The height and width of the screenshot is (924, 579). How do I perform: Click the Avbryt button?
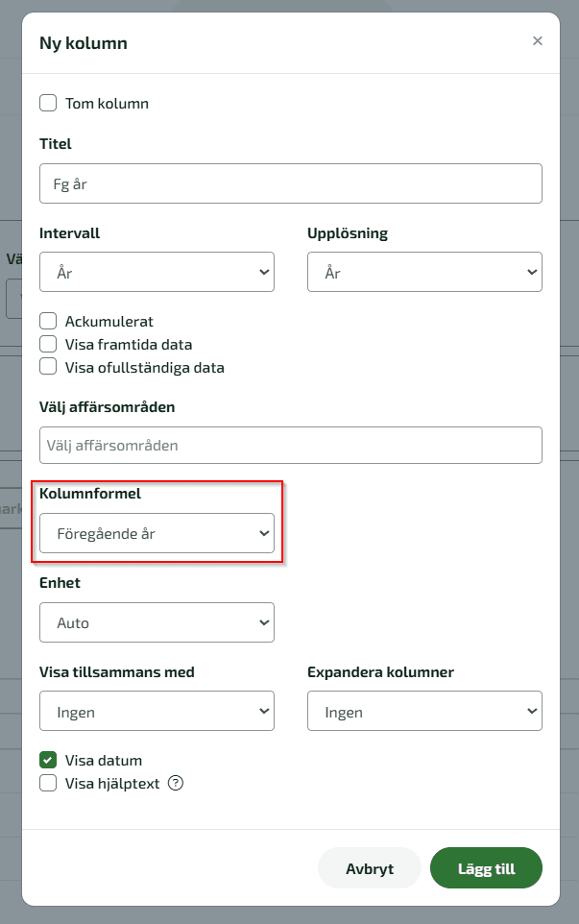coord(370,868)
